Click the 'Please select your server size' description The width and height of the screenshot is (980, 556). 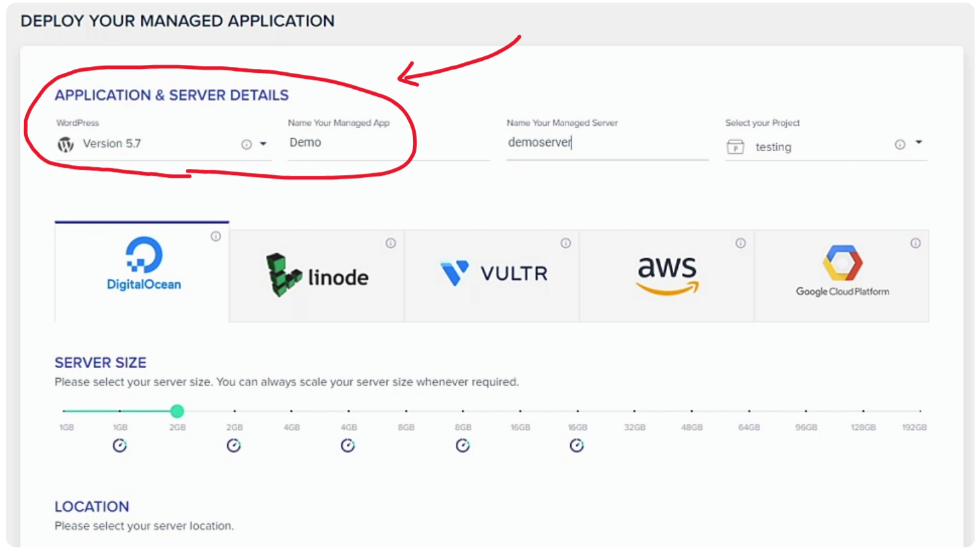287,382
